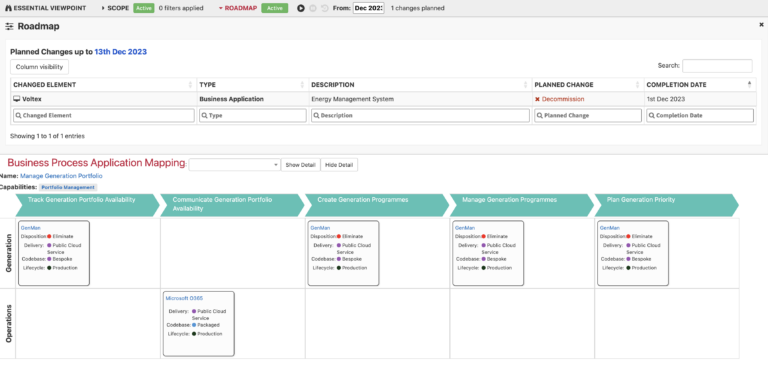768x366 pixels.
Task: Open the Microsoft O365 application link
Action: (184, 298)
